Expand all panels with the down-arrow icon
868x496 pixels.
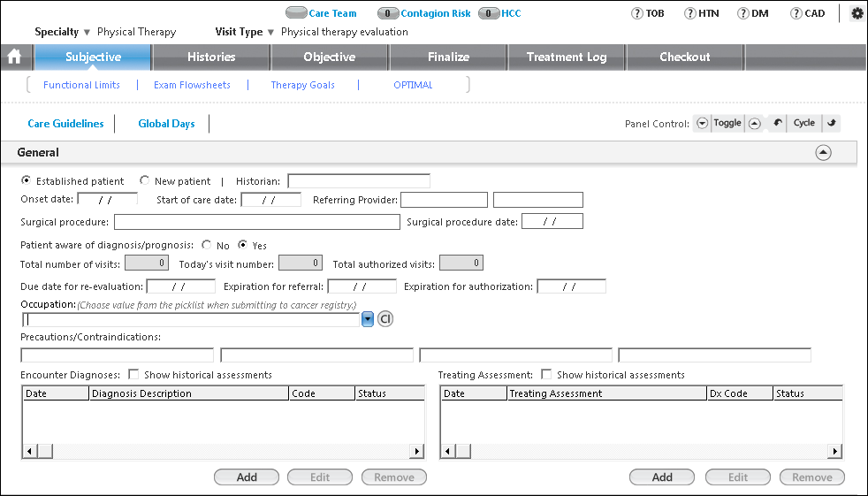point(702,124)
